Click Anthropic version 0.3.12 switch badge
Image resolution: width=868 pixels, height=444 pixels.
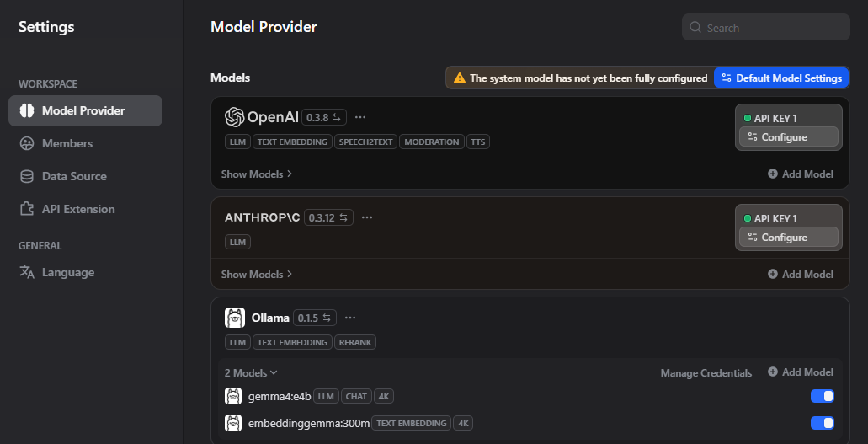329,218
